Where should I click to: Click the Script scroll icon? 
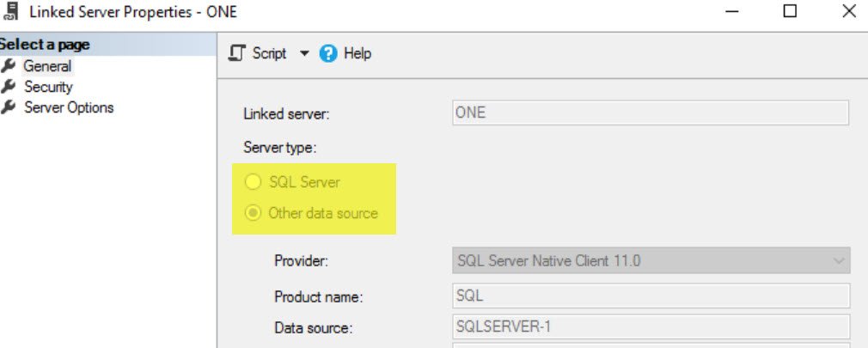point(237,53)
